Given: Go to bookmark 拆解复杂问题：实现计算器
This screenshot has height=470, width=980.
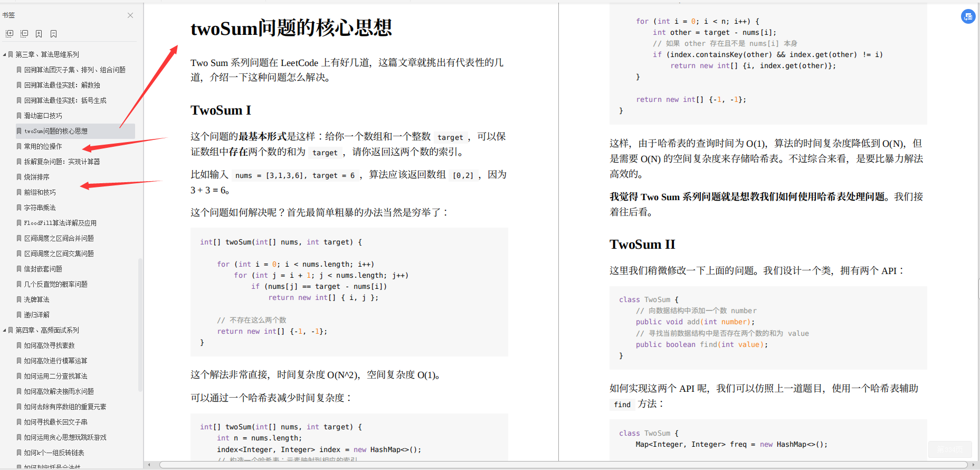Looking at the screenshot, I should pyautogui.click(x=62, y=162).
